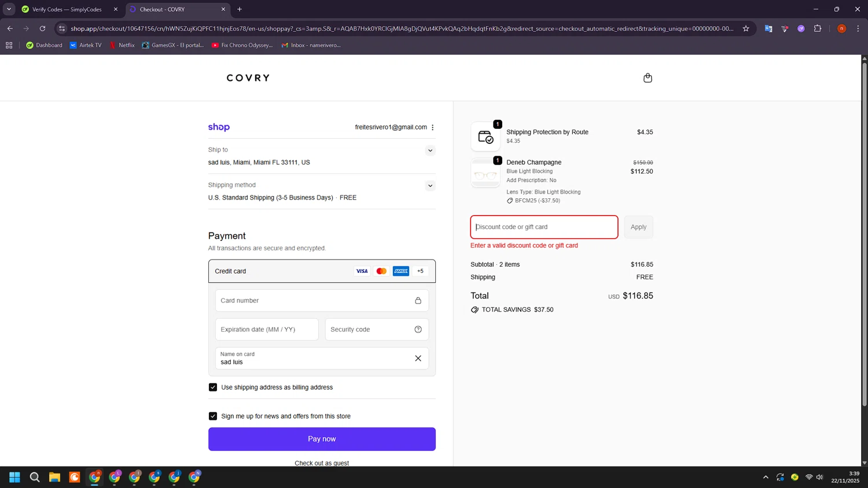Open Inbox Gmail bookmark

(x=311, y=45)
